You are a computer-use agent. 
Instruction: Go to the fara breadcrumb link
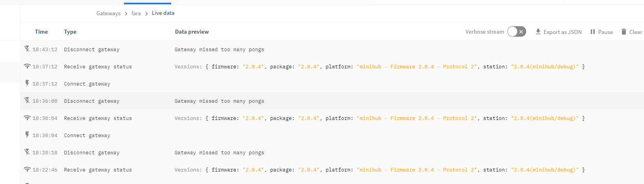tap(136, 13)
